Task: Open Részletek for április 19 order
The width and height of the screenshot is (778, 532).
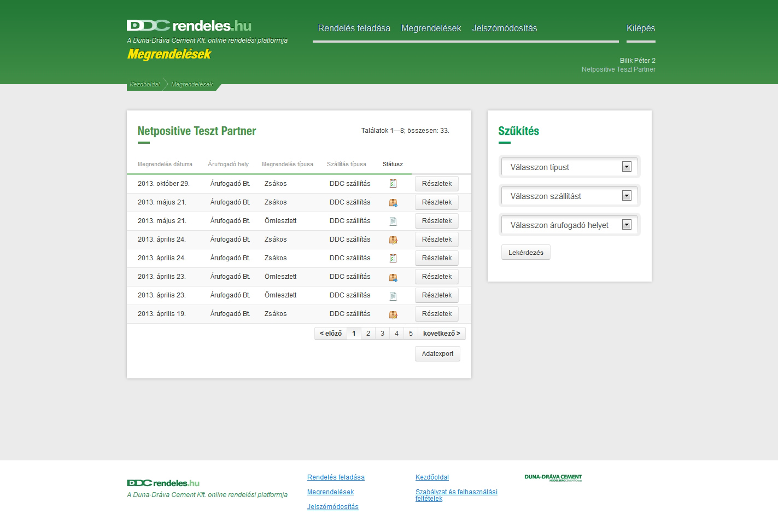Action: [x=437, y=314]
